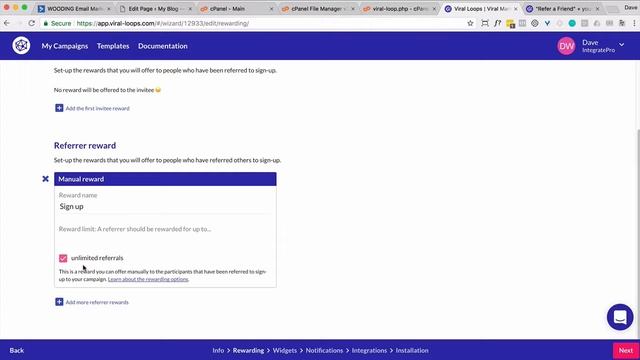Close the "Refer a Friend" browser tab
The width and height of the screenshot is (640, 360).
click(597, 9)
